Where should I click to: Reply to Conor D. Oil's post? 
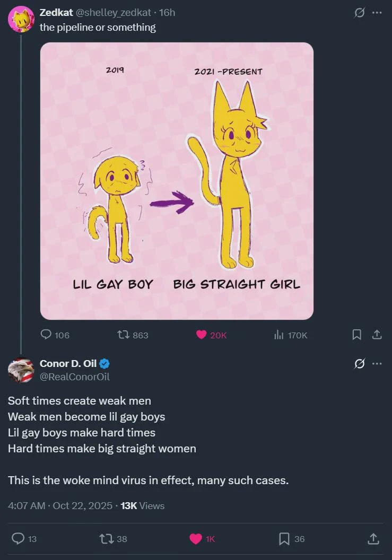(x=18, y=539)
